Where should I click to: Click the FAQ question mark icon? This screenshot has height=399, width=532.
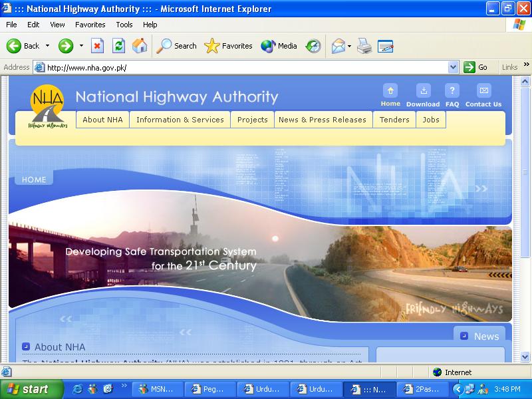click(x=452, y=90)
